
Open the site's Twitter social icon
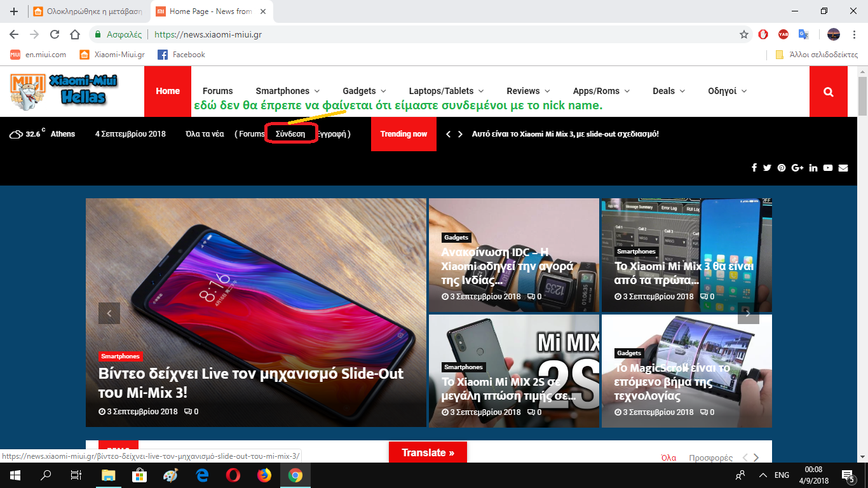coord(767,168)
